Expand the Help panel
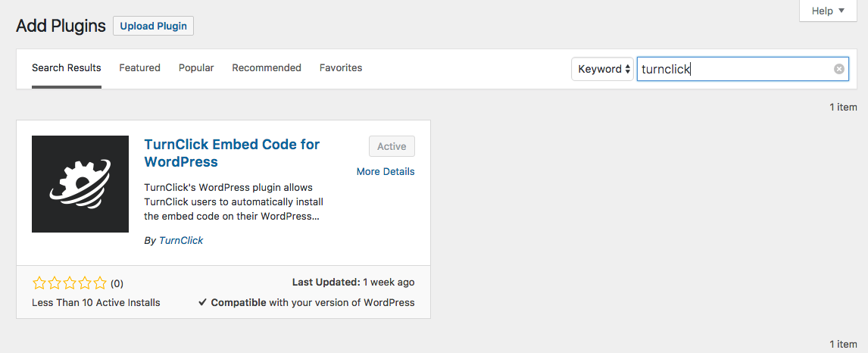Screen dimensions: 868x353 click(x=828, y=11)
